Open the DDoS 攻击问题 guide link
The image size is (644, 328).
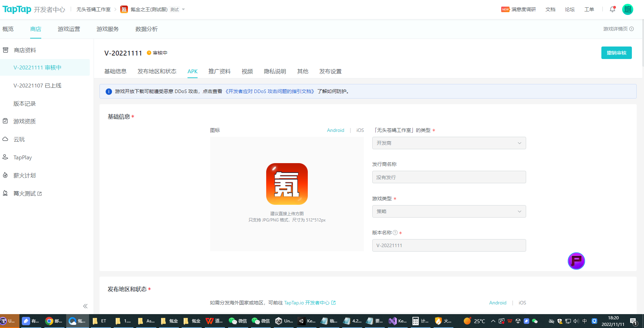click(270, 91)
